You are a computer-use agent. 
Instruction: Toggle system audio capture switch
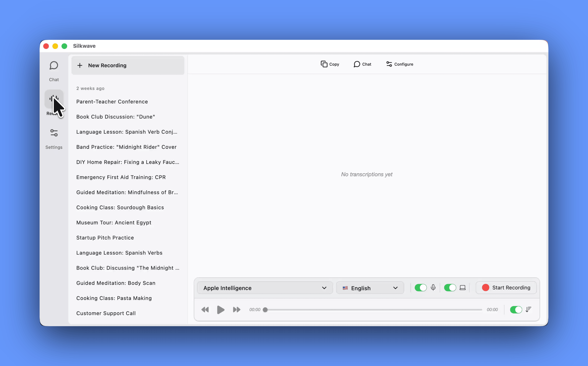pos(450,288)
